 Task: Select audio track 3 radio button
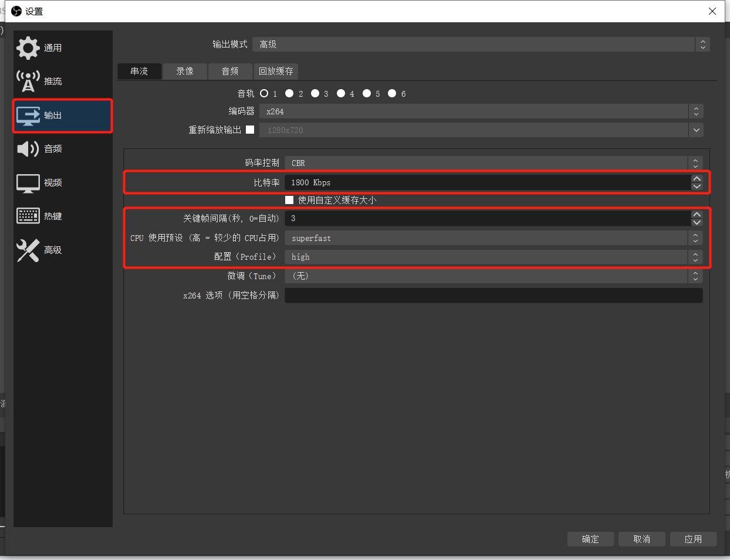pyautogui.click(x=315, y=93)
